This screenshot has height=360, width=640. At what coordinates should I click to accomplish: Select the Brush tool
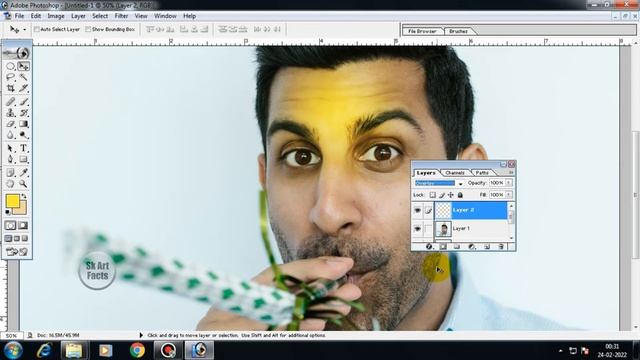click(23, 102)
